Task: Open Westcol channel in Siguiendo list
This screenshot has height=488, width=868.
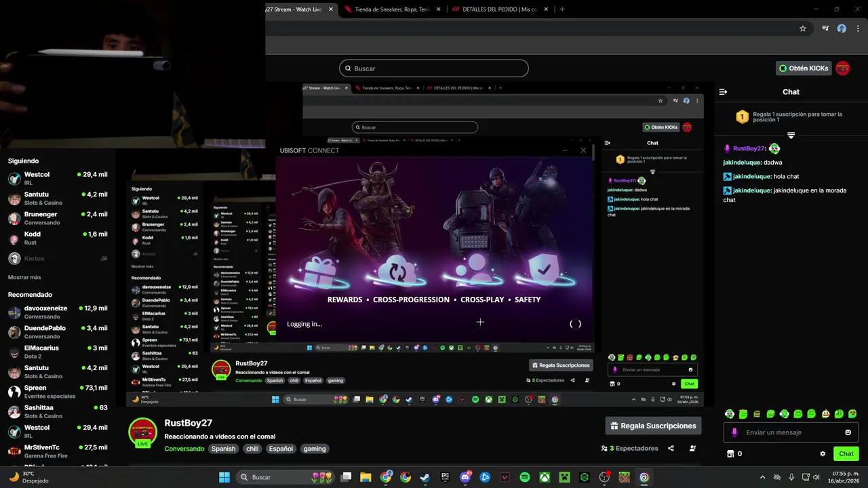Action: click(58, 178)
